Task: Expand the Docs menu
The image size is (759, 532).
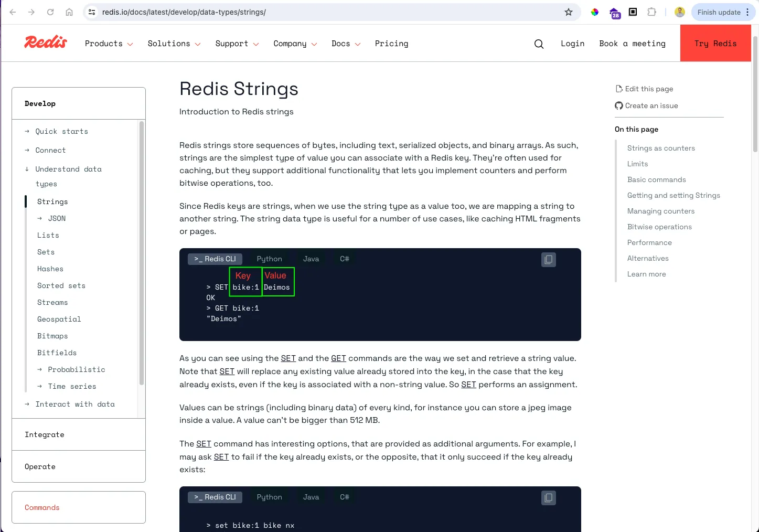Action: [346, 44]
